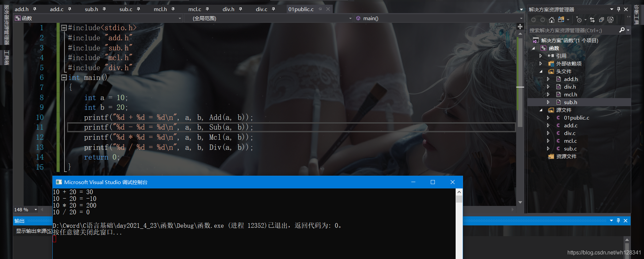Unpin the sub.h editor tab
The width and height of the screenshot is (644, 259).
[x=104, y=9]
